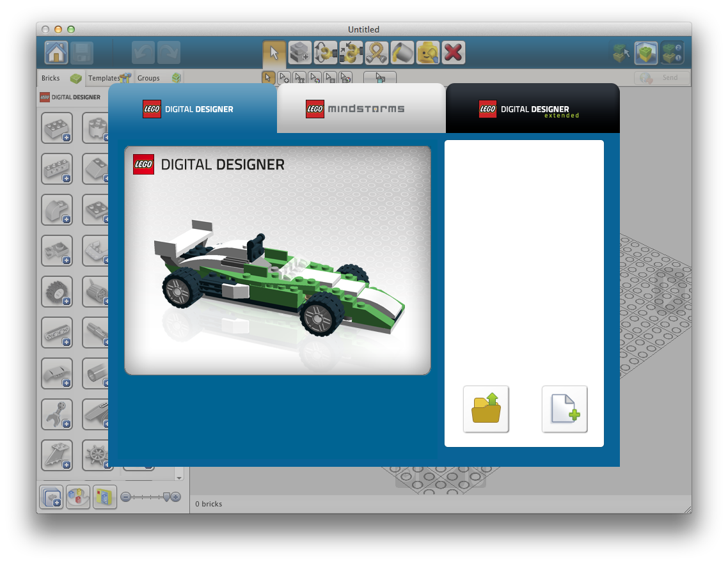This screenshot has width=728, height=564.
Task: Click the '0 bricks' status text
Action: (x=209, y=504)
